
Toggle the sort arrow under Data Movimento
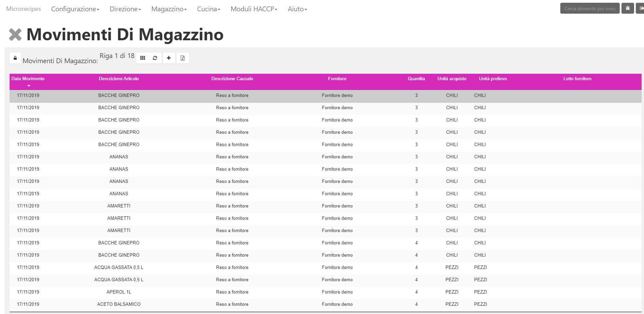29,86
